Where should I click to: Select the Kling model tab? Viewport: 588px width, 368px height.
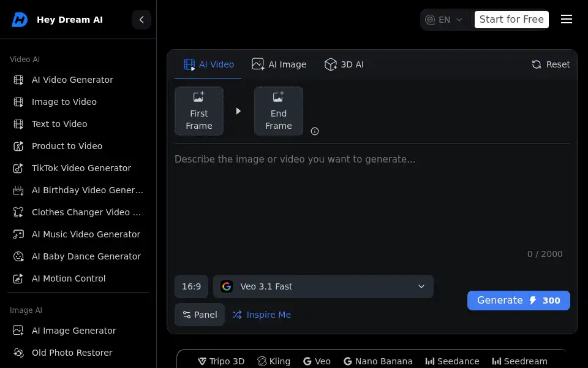274,361
